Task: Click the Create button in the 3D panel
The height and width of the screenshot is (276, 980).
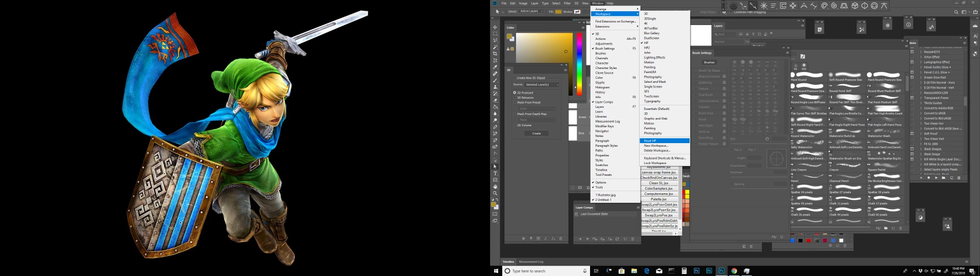Action: (x=536, y=133)
